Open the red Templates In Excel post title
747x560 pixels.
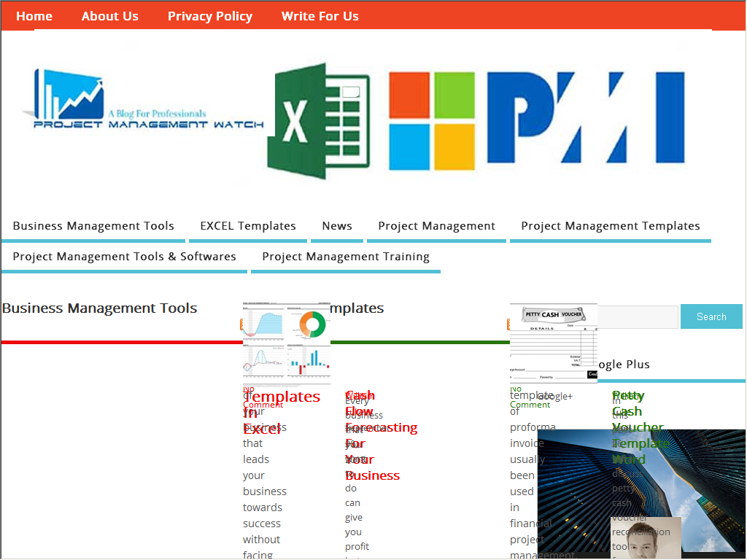pos(282,412)
